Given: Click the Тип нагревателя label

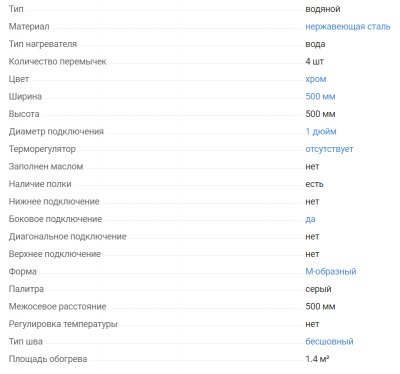Looking at the screenshot, I should (43, 44).
